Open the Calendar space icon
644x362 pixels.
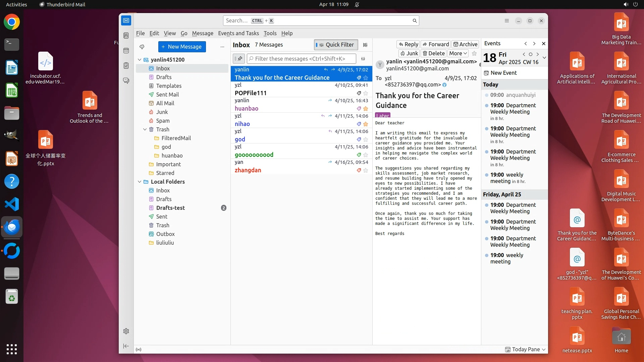click(126, 51)
